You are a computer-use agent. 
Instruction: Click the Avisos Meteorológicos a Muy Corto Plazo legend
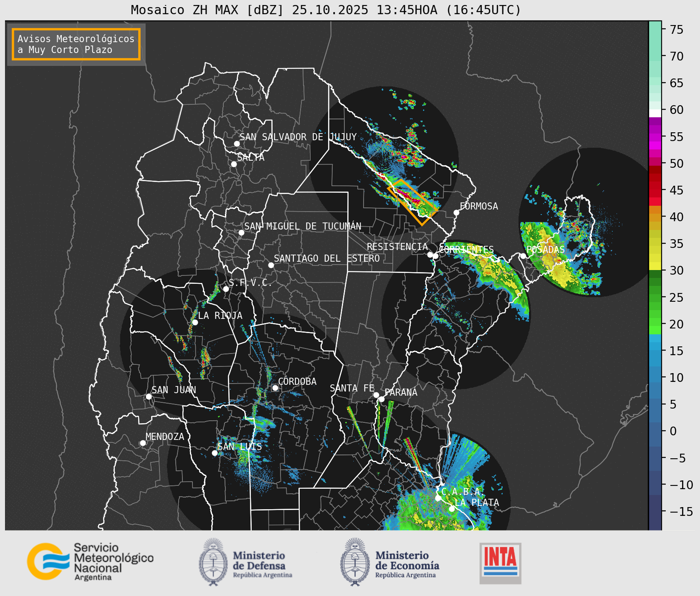pyautogui.click(x=76, y=44)
